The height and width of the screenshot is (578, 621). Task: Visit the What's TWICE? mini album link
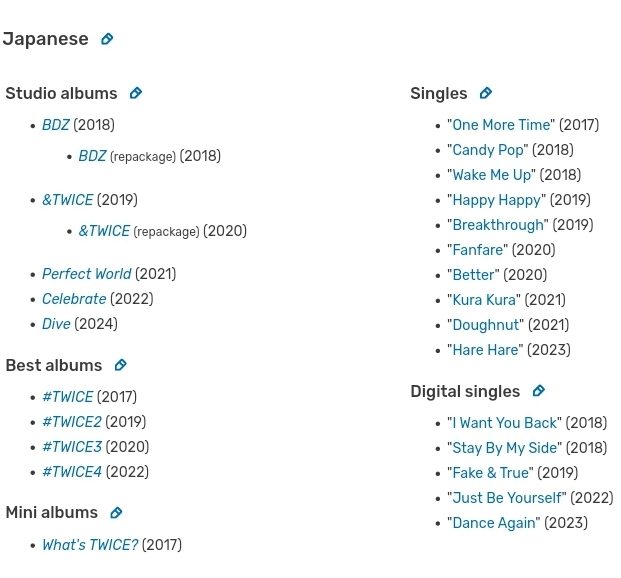click(x=90, y=545)
